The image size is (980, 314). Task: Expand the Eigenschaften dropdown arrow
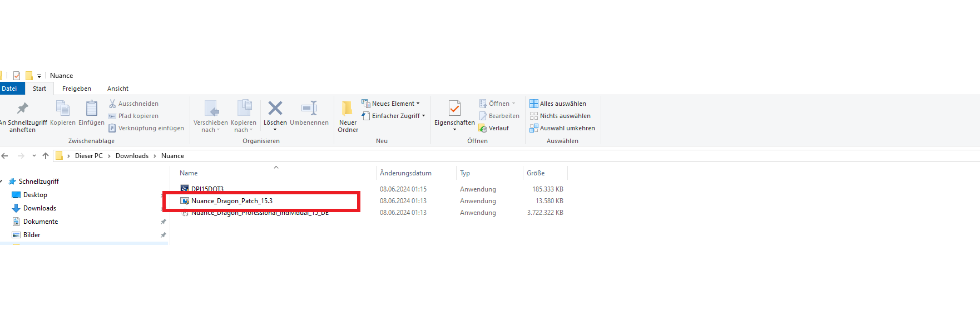454,130
